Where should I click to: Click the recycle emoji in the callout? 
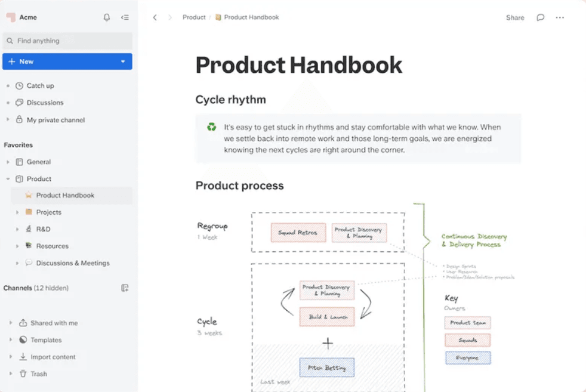coord(211,126)
